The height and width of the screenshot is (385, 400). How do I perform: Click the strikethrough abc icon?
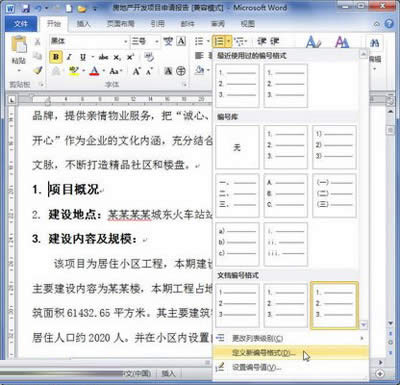(104, 57)
